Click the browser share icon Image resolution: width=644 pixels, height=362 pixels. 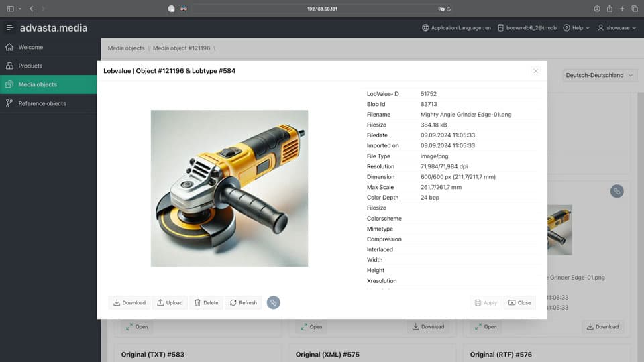click(610, 9)
